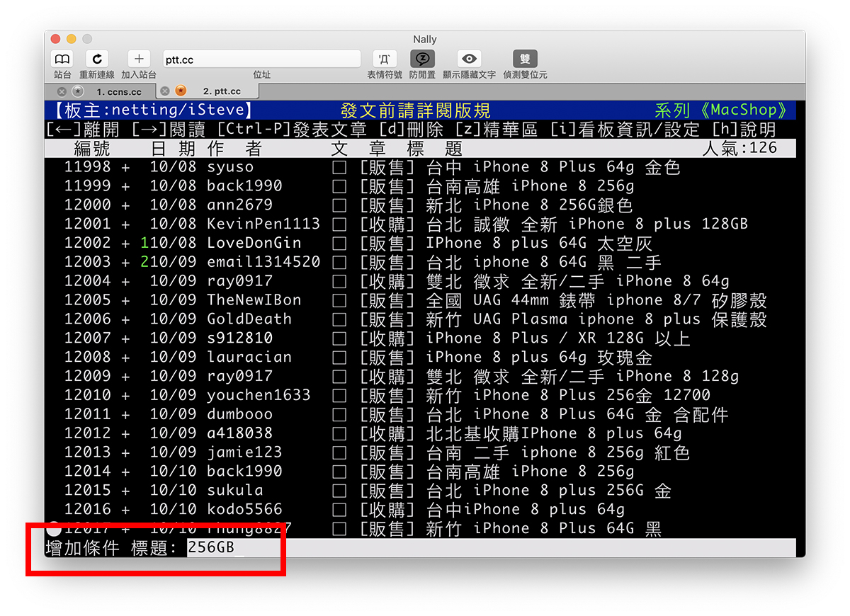
Task: Click author email1314520
Action: [263, 263]
